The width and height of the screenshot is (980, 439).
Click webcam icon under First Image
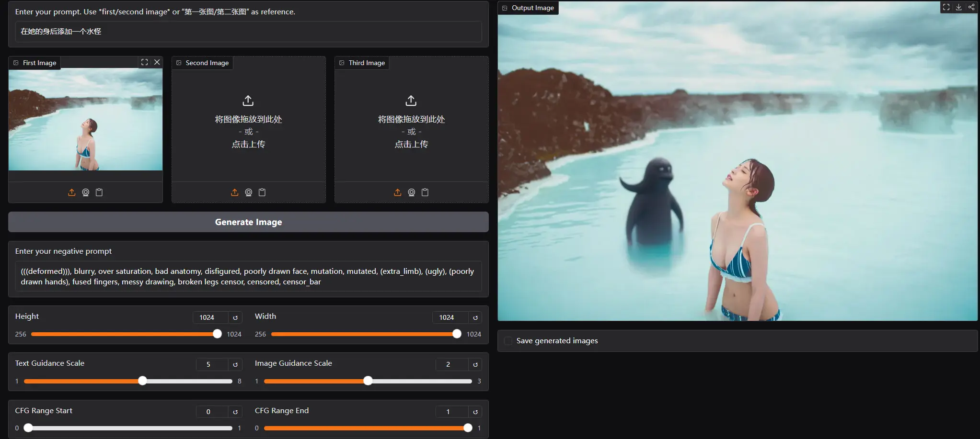tap(85, 192)
